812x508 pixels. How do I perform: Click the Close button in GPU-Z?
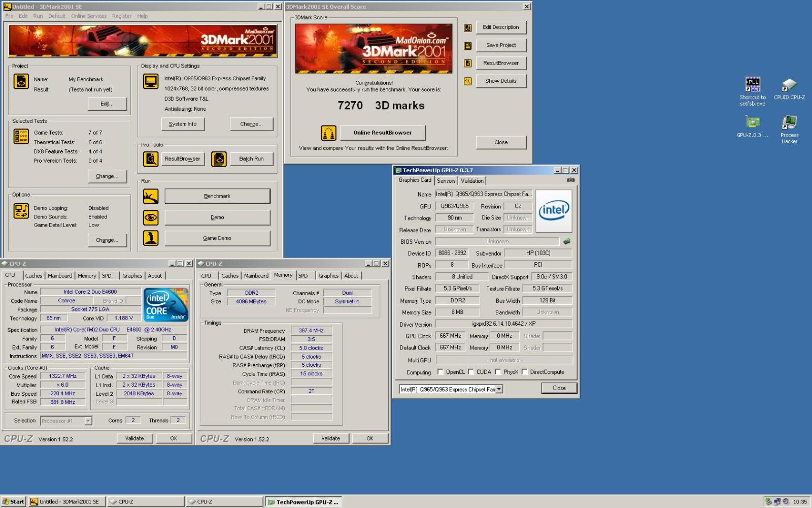click(559, 388)
